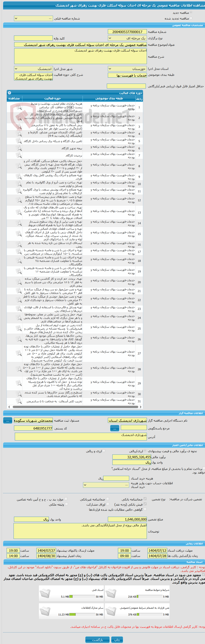Open the view icon for activity row 7
Viewport: 205px width, 644px height.
pyautogui.click(x=19, y=155)
